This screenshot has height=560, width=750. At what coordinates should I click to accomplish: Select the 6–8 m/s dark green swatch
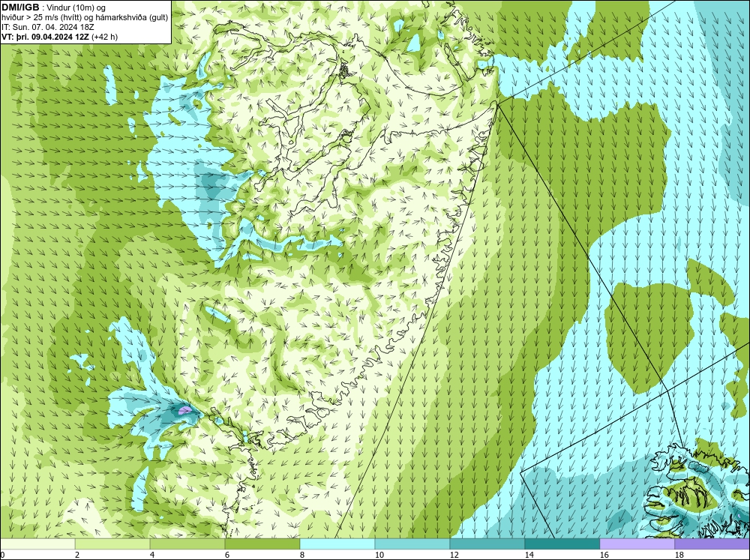[262, 544]
